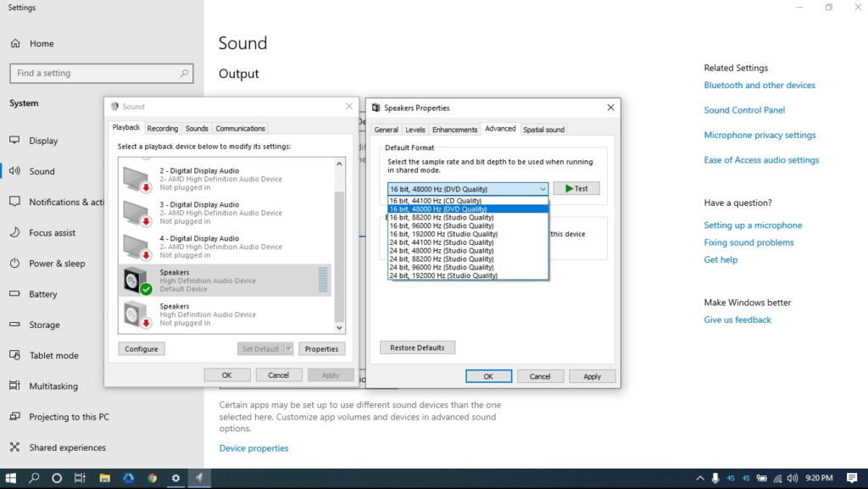The width and height of the screenshot is (868, 489).
Task: Click the battery icon in the system tray
Action: coord(764,478)
